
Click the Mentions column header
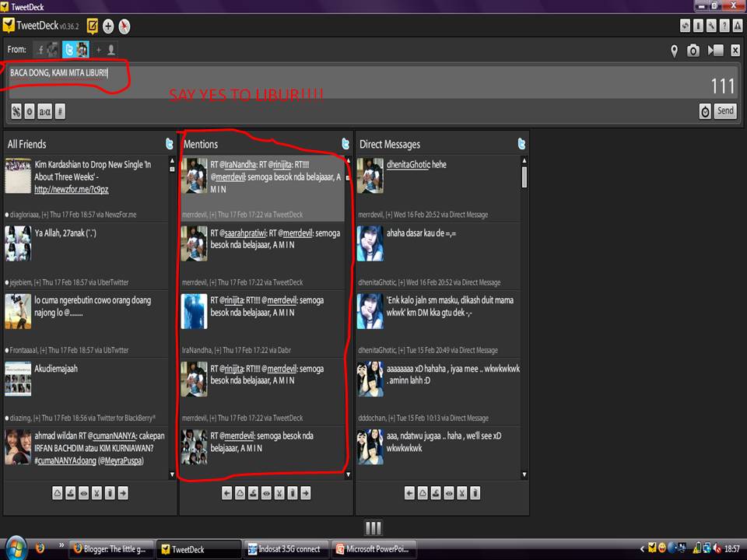tap(201, 145)
